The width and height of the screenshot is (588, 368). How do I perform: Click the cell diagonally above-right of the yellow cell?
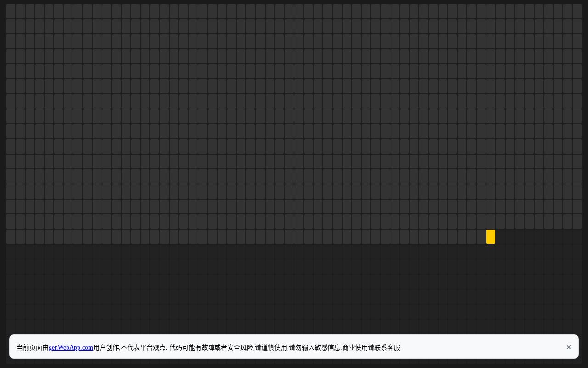click(x=500, y=221)
